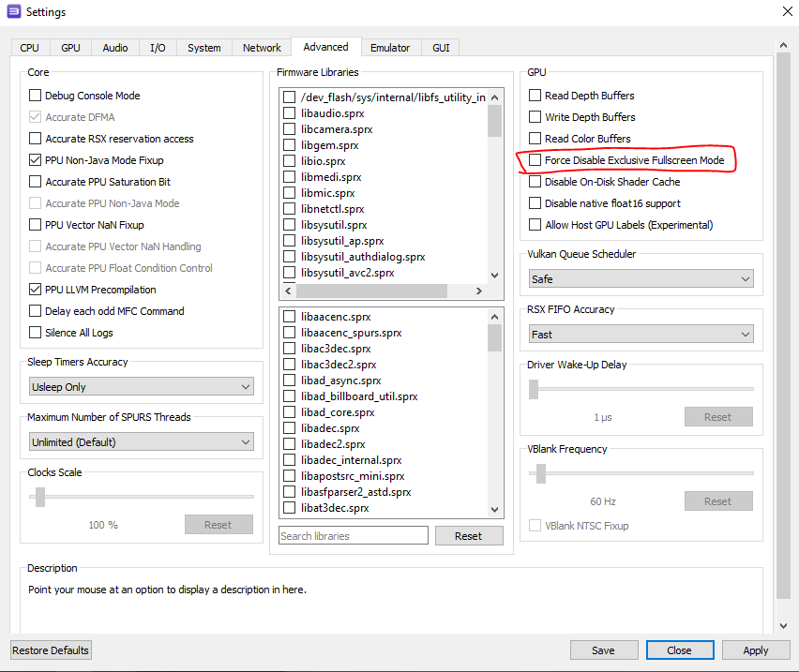Viewport: 799px width, 672px height.
Task: Enable Debug Console Mode
Action: click(x=35, y=96)
